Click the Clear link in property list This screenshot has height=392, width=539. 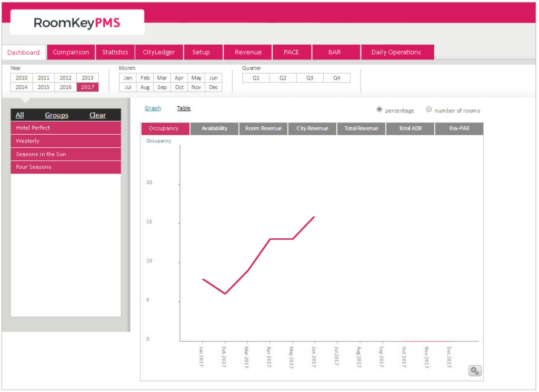(97, 115)
